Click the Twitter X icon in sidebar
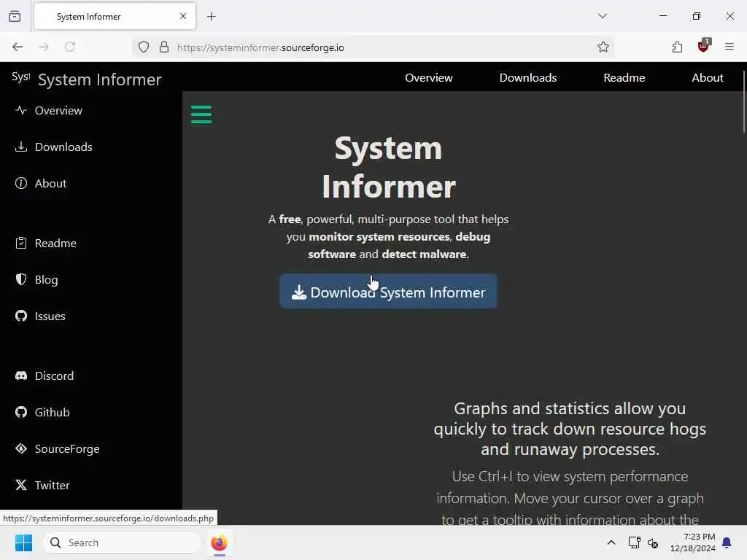Image resolution: width=747 pixels, height=560 pixels. (21, 485)
